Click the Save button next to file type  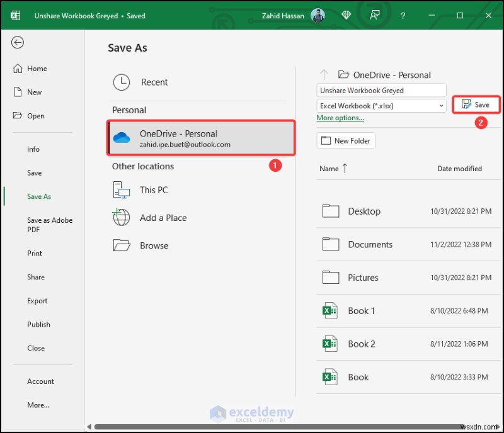click(x=476, y=104)
